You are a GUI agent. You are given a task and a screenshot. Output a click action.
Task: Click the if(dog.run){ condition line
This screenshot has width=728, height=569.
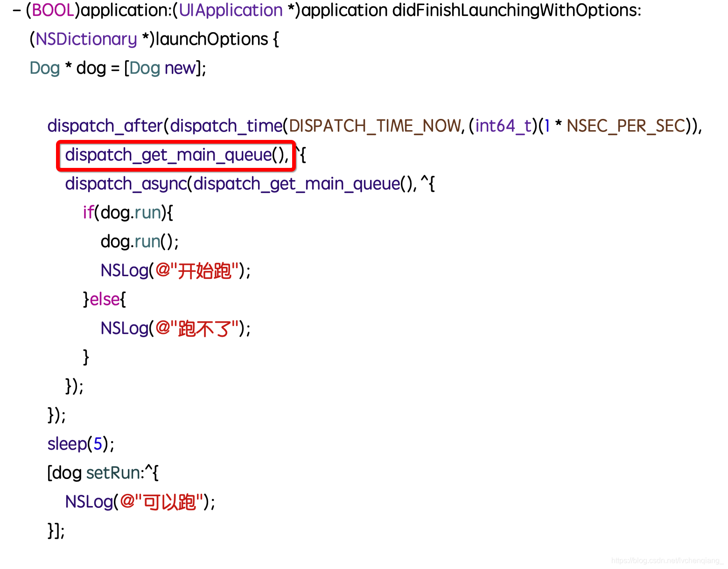(x=128, y=213)
